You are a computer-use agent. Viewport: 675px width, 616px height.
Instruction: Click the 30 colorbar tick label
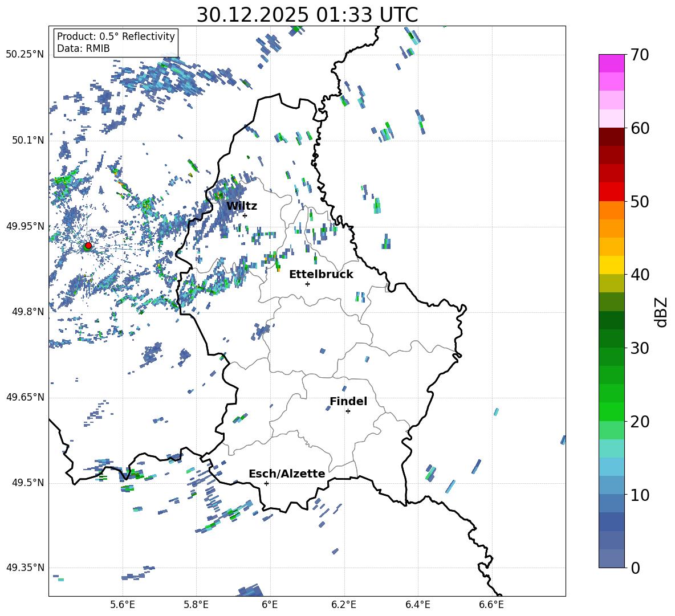pos(640,348)
